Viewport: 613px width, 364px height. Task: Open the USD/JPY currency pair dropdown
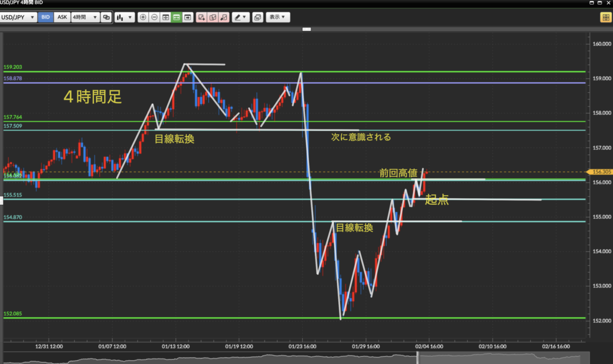19,17
